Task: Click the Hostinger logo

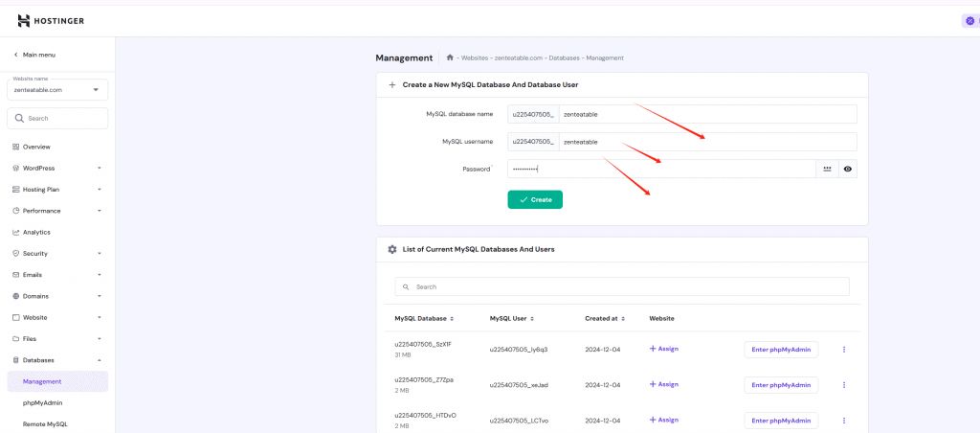Action: (53, 20)
